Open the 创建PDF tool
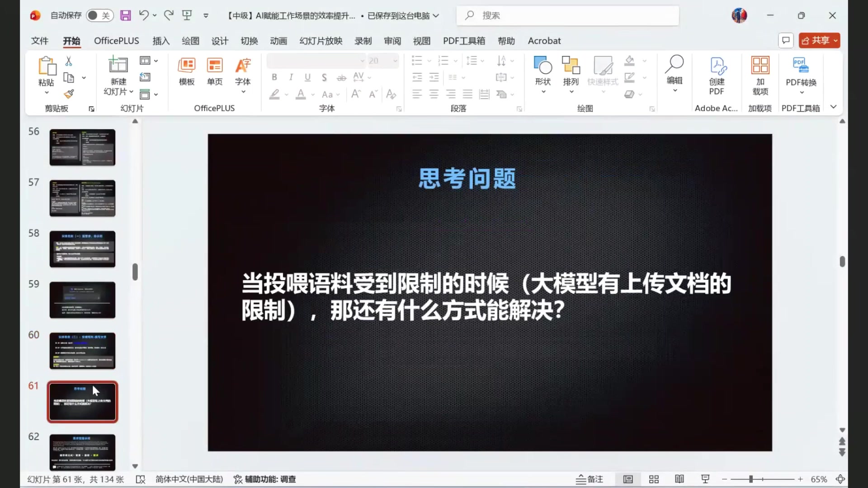The height and width of the screenshot is (488, 868). [716, 75]
